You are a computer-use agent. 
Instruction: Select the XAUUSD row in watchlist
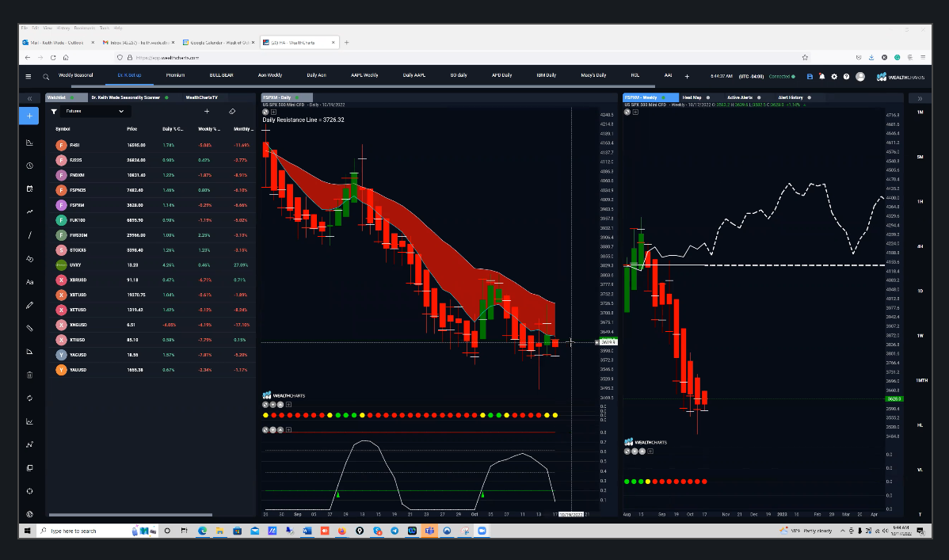point(151,370)
